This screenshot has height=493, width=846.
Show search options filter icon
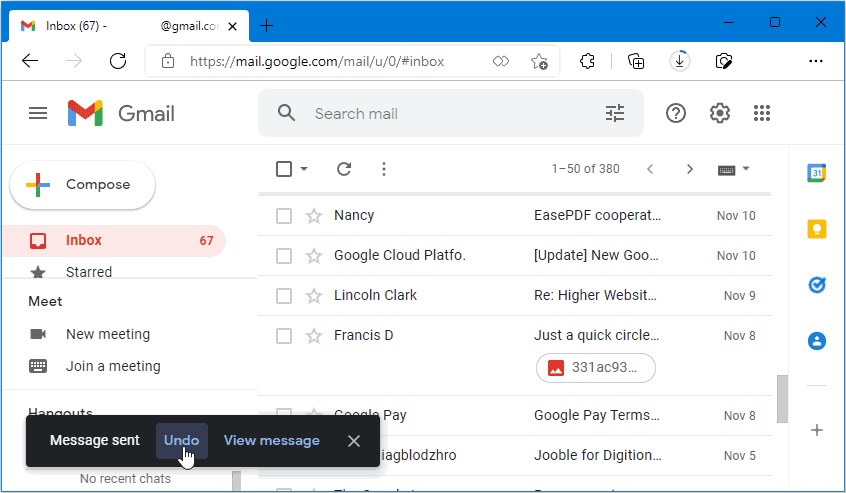pos(615,113)
